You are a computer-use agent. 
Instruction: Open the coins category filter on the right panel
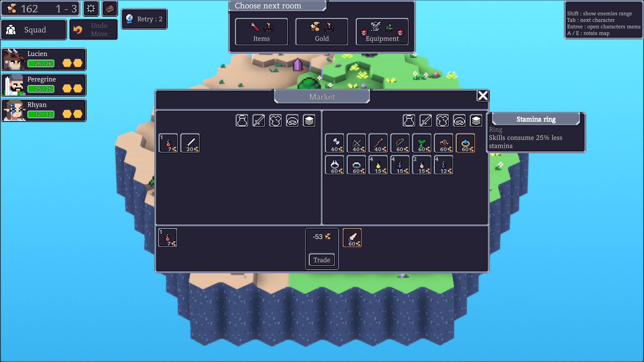point(476,121)
